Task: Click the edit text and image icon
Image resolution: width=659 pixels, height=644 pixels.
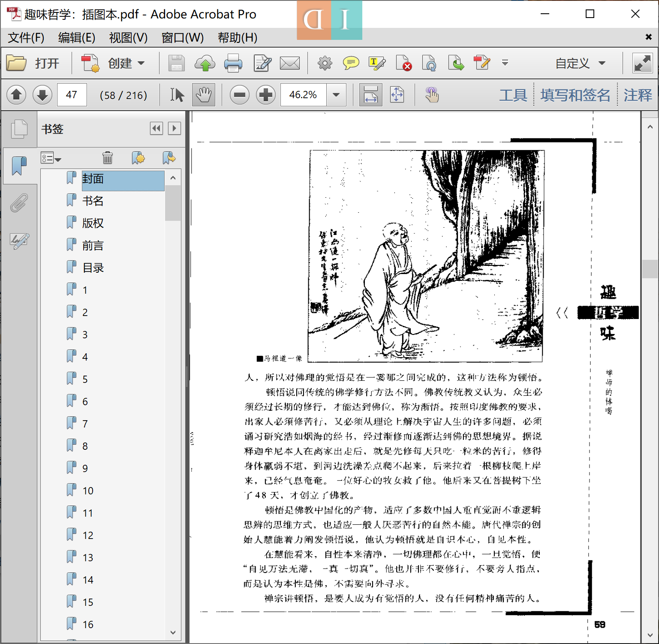Action: coord(482,63)
